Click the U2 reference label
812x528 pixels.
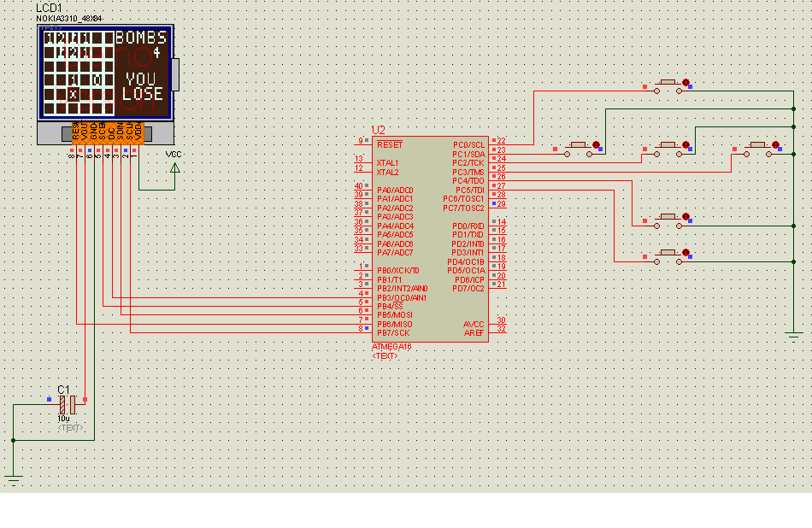coord(379,130)
